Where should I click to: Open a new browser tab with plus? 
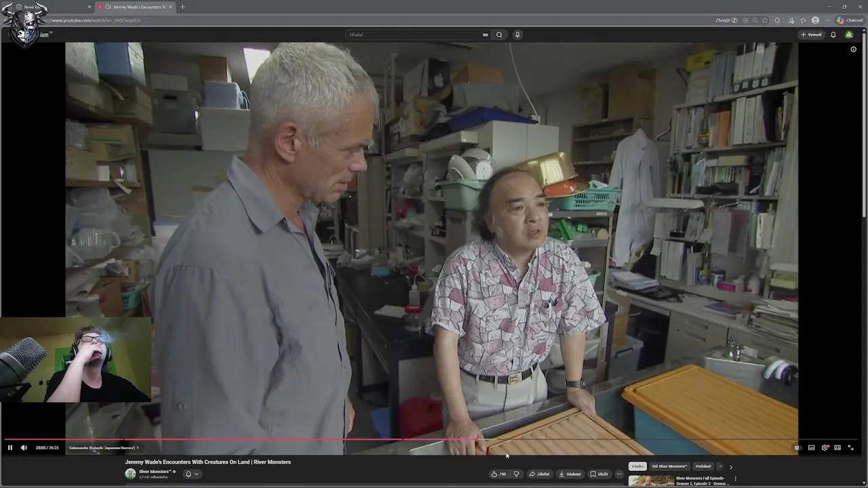coord(182,7)
